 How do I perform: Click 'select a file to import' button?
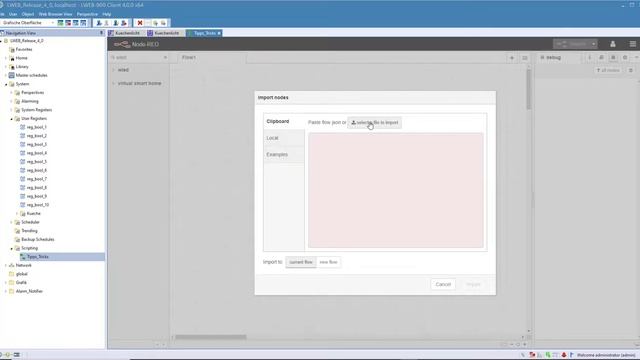point(375,122)
